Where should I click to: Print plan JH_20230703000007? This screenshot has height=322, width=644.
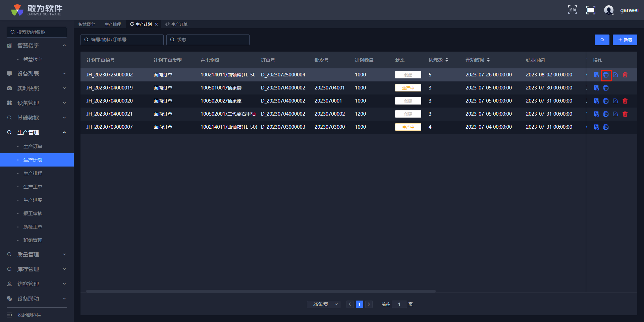pyautogui.click(x=606, y=127)
